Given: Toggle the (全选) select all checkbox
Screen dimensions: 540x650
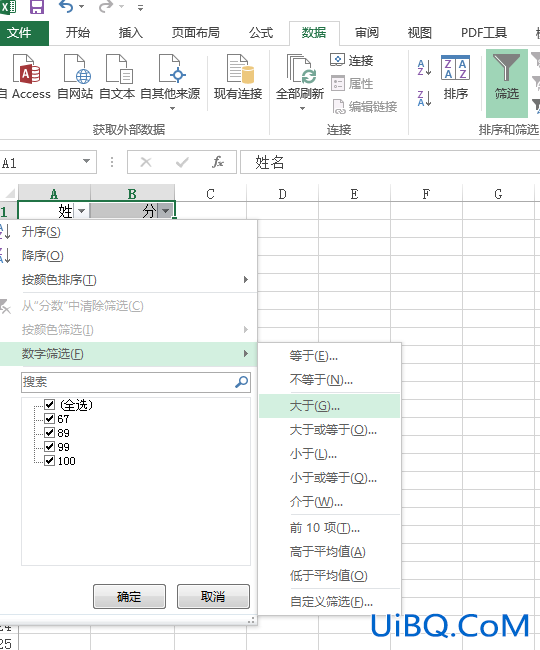Looking at the screenshot, I should [x=49, y=404].
